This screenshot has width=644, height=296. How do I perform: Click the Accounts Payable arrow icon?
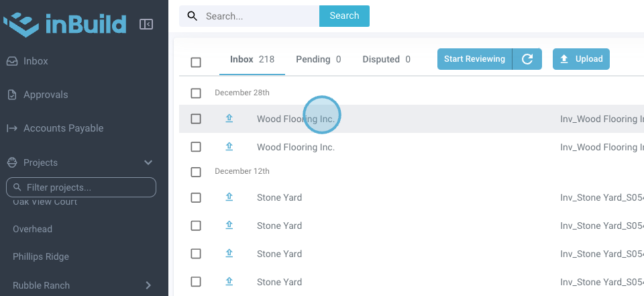[12, 128]
